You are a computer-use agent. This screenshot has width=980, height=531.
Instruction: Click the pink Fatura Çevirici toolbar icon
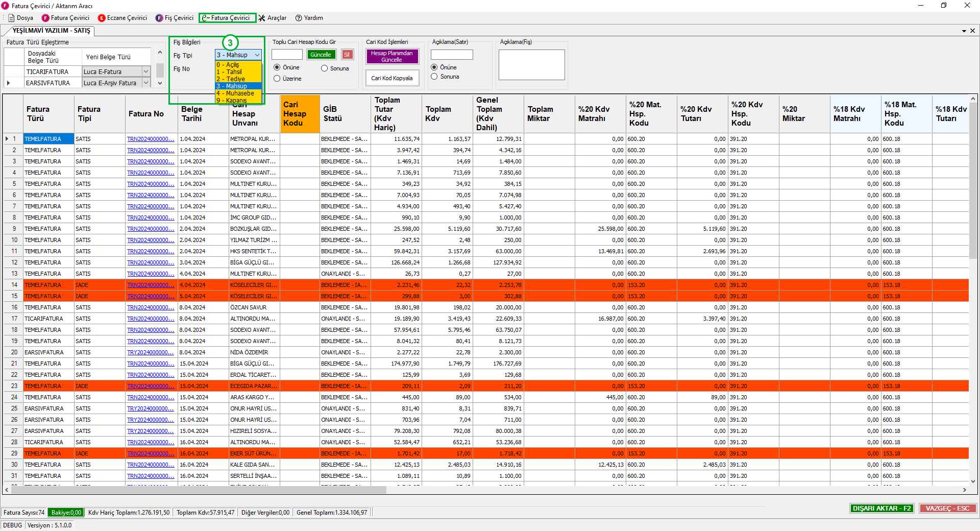coord(45,18)
